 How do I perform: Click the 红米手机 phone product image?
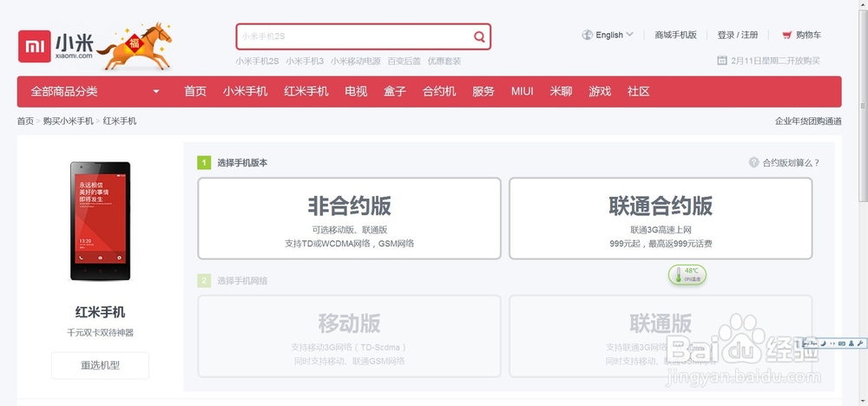click(x=100, y=221)
